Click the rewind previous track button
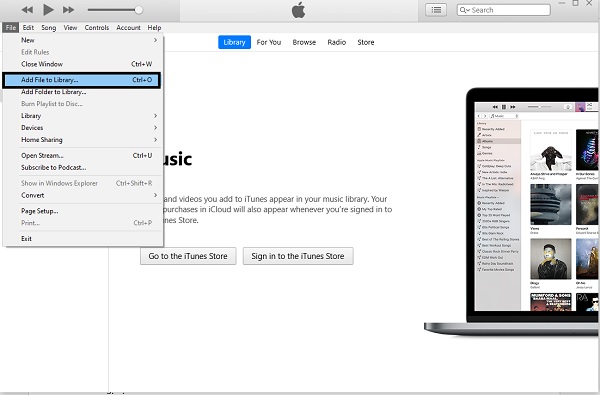This screenshot has height=395, width=600. click(x=27, y=10)
